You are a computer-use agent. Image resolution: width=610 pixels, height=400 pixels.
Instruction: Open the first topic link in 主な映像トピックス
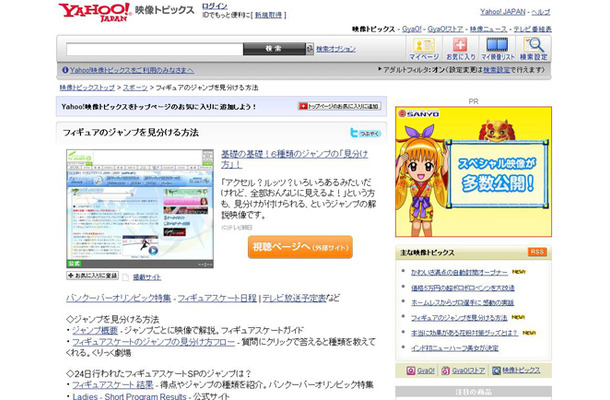459,272
